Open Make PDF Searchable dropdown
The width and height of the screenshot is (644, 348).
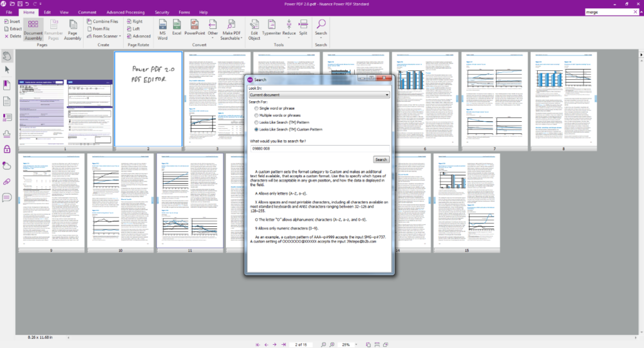(x=241, y=38)
